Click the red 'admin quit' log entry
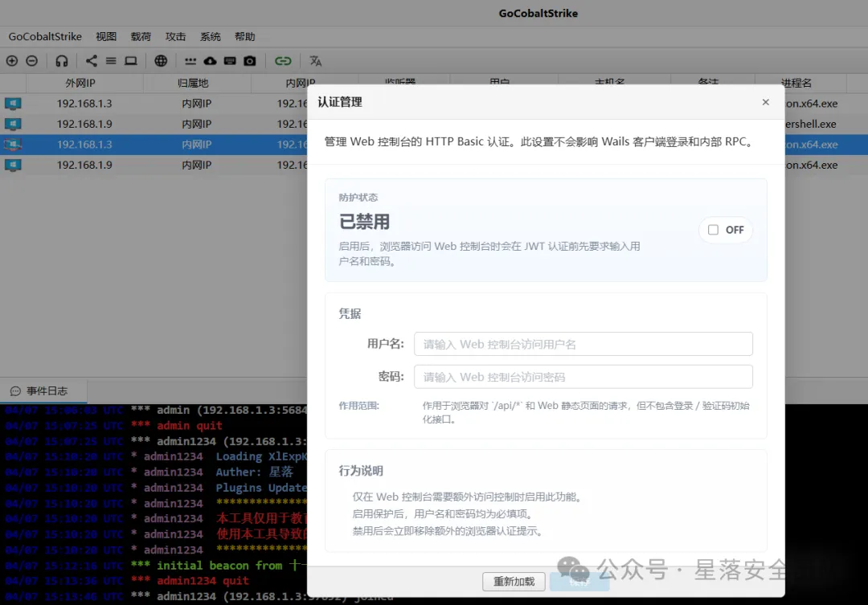The height and width of the screenshot is (605, 868). [x=190, y=426]
